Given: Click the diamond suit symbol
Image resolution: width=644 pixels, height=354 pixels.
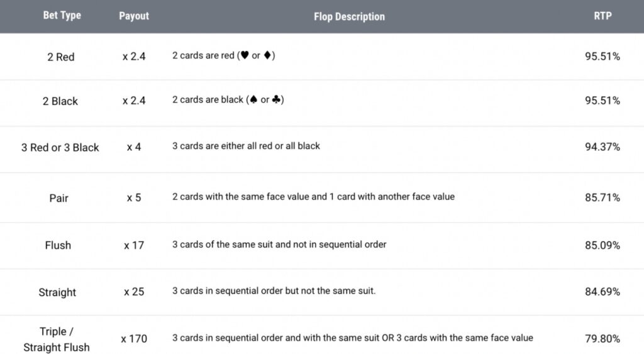Looking at the screenshot, I should [x=267, y=56].
